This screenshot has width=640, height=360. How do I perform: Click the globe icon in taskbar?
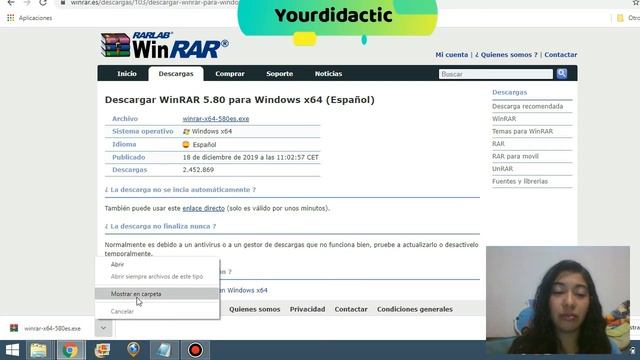tap(133, 350)
